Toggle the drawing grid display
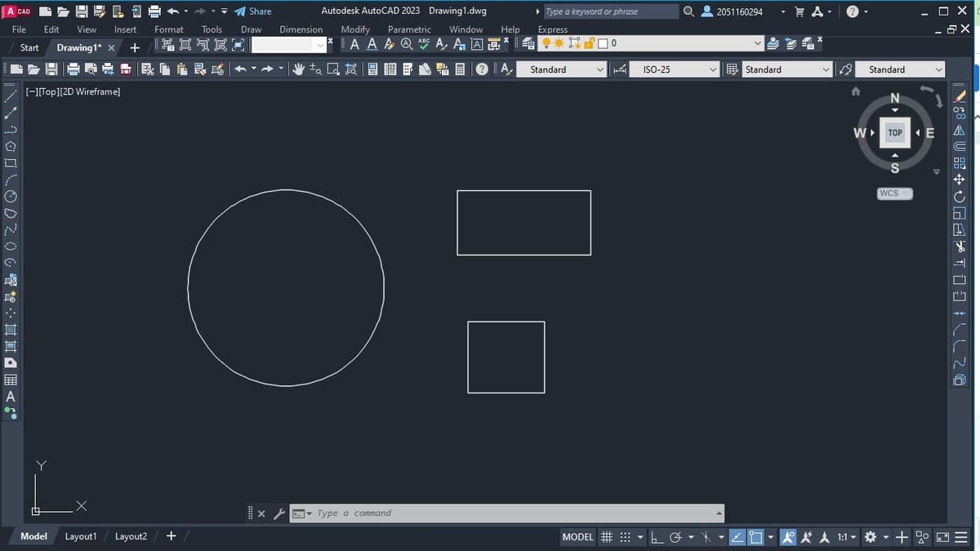 tap(607, 537)
